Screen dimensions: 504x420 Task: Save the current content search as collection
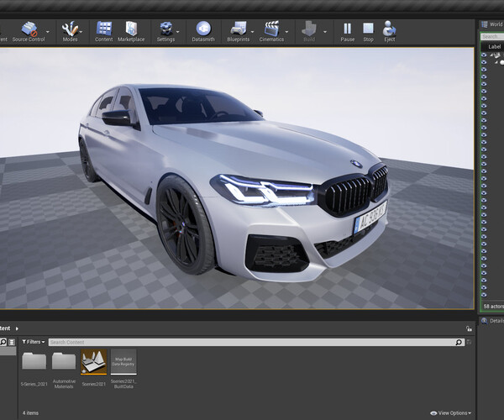tap(469, 342)
